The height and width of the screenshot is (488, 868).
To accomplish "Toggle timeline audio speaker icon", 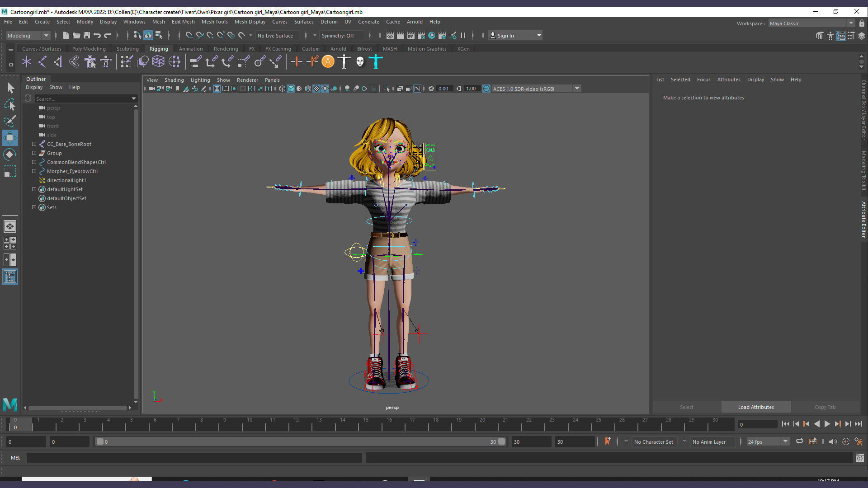I will click(833, 441).
